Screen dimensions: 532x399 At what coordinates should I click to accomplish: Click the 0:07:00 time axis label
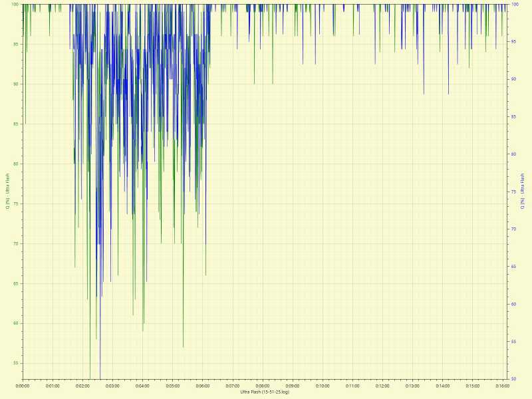pyautogui.click(x=232, y=386)
